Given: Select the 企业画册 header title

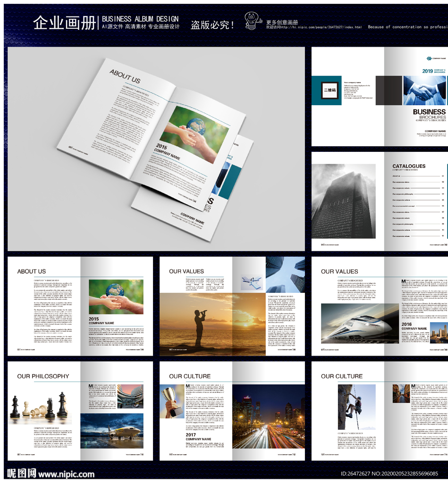Looking at the screenshot, I should click(x=65, y=23).
